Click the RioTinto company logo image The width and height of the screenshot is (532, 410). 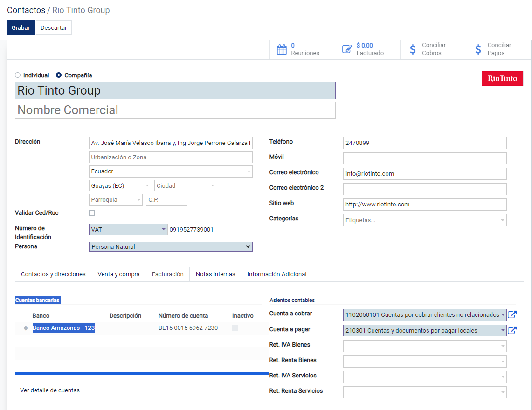pos(503,78)
